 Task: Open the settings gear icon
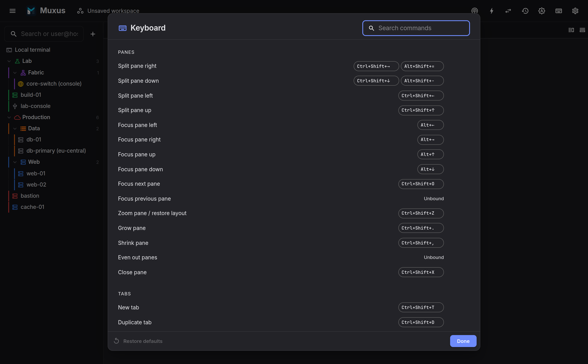[575, 11]
